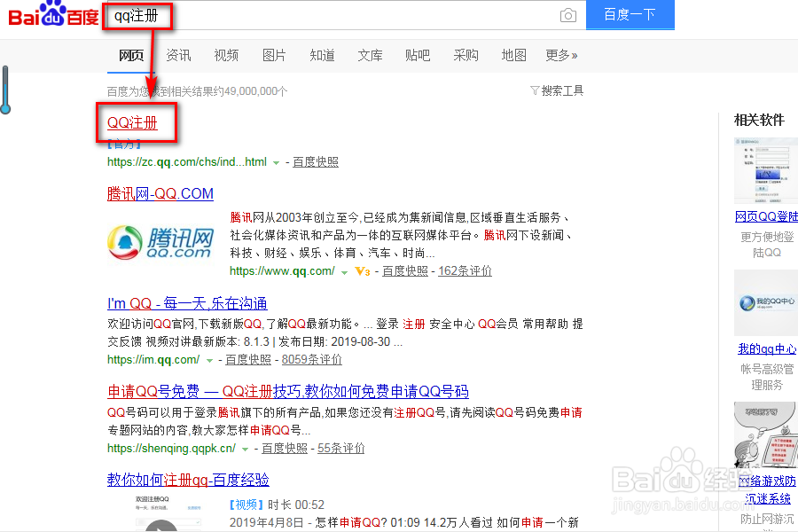The width and height of the screenshot is (798, 532).
Task: Expand dropdown arrow beside im.qq.com URL
Action: pos(209,361)
